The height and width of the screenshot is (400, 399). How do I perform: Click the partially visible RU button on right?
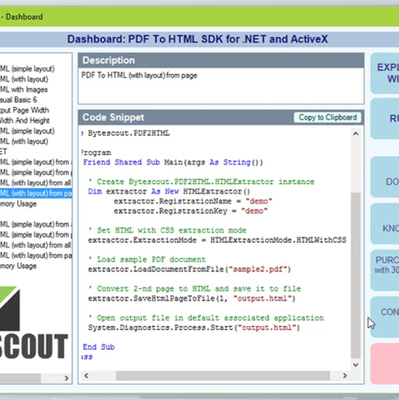point(385,118)
